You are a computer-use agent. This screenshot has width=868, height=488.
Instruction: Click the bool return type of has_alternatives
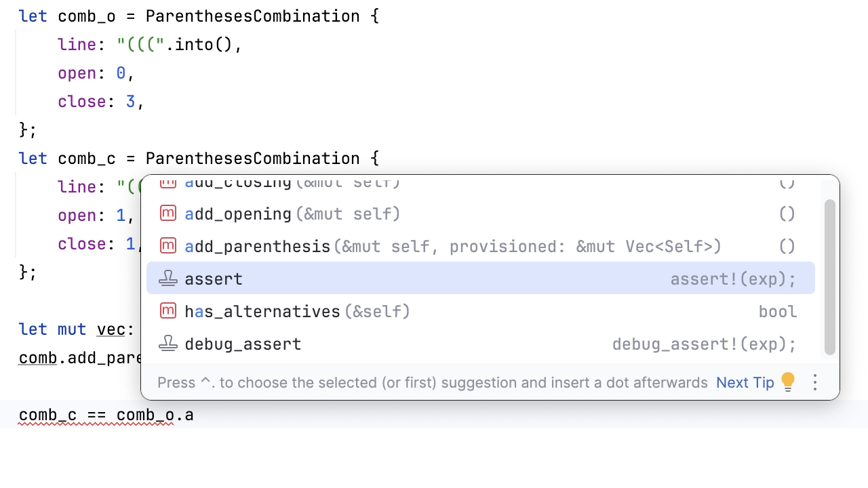[x=778, y=311]
